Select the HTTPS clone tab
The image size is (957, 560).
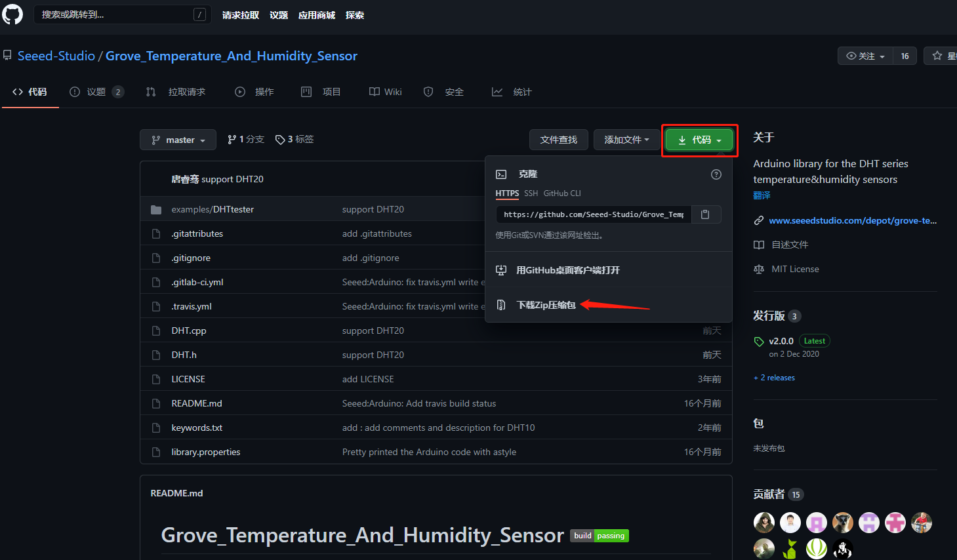[507, 193]
